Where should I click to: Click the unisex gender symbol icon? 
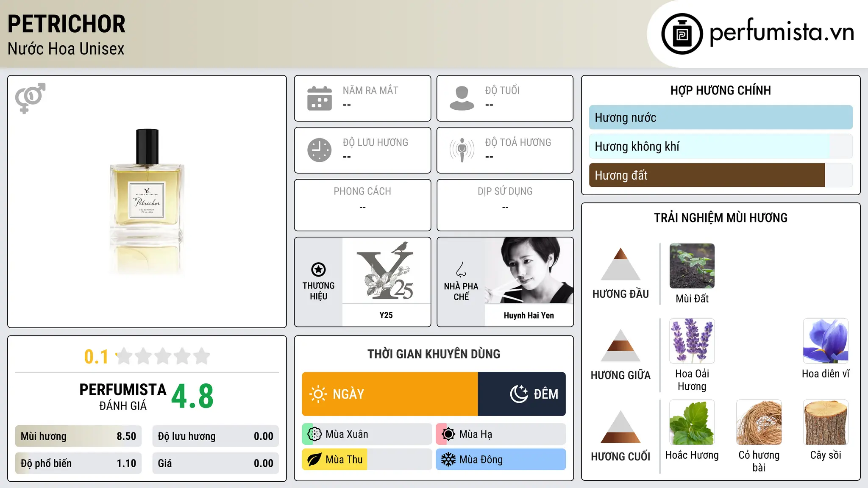(30, 98)
